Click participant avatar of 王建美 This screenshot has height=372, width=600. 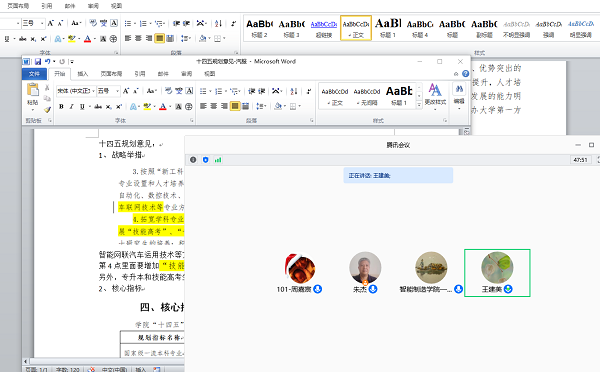[x=497, y=268]
